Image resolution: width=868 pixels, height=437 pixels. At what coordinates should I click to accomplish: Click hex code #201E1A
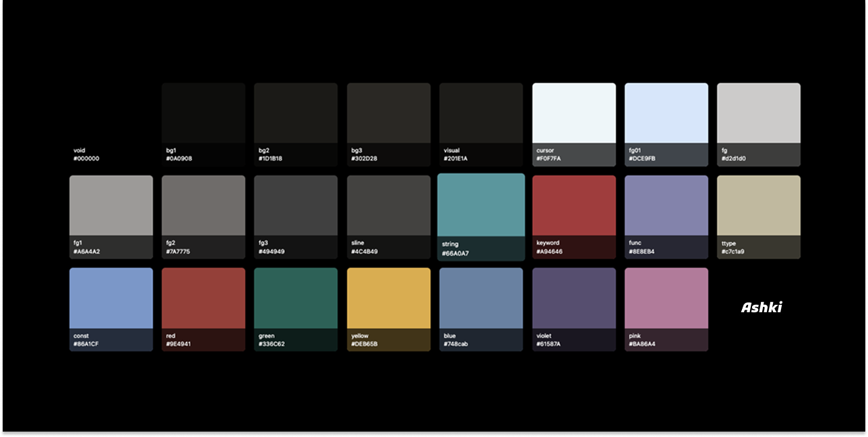(x=456, y=158)
